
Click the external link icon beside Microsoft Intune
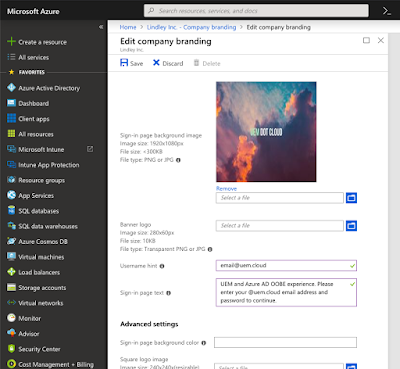click(90, 149)
